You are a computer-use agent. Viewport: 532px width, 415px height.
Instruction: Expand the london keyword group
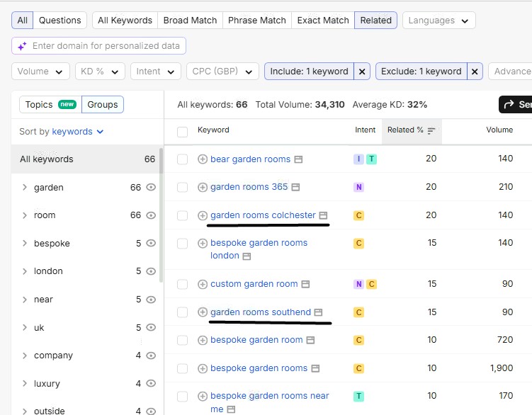[x=24, y=271]
